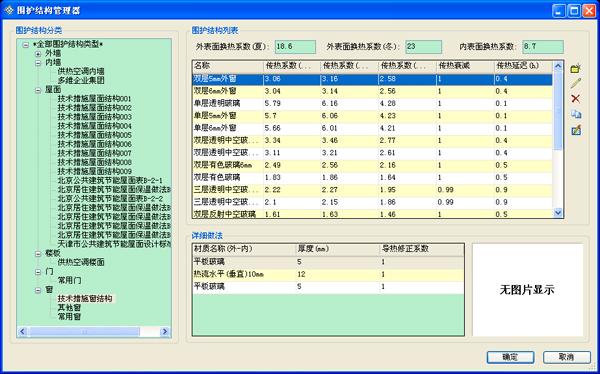
Task: Collapse the 全部围护结构类型 root node
Action: click(x=26, y=45)
